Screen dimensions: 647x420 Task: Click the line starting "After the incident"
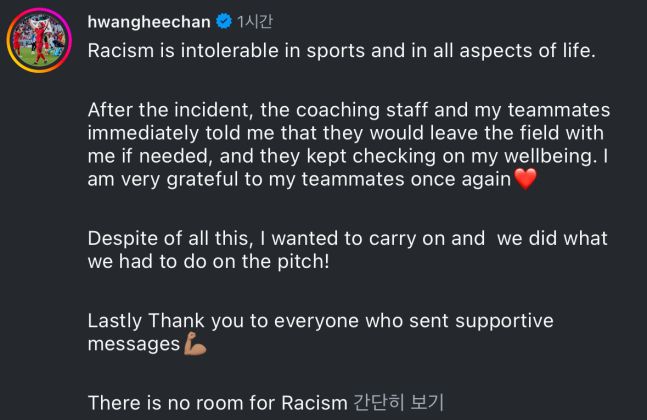click(348, 110)
